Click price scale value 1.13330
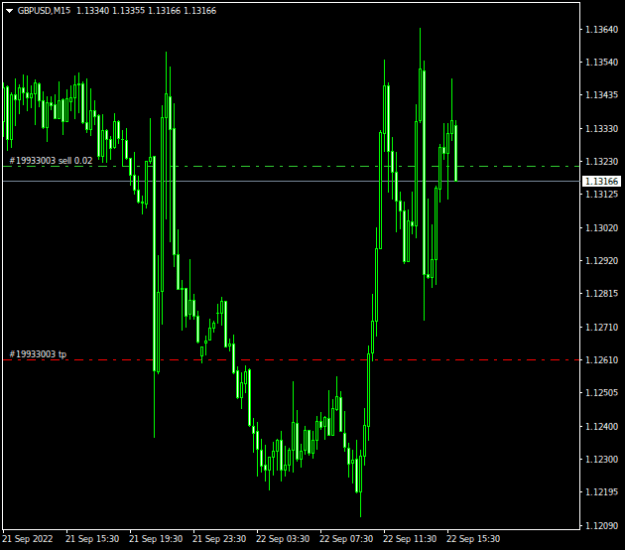Image resolution: width=625 pixels, height=550 pixels. [x=601, y=129]
